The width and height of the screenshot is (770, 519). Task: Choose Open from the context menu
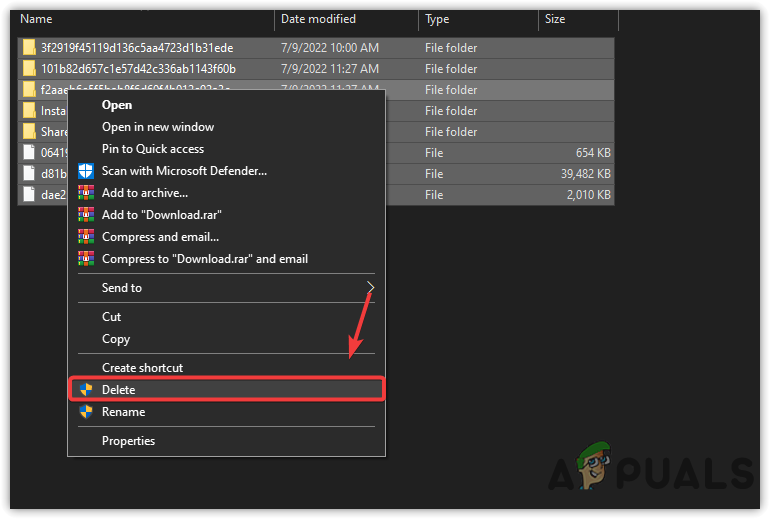(x=117, y=105)
